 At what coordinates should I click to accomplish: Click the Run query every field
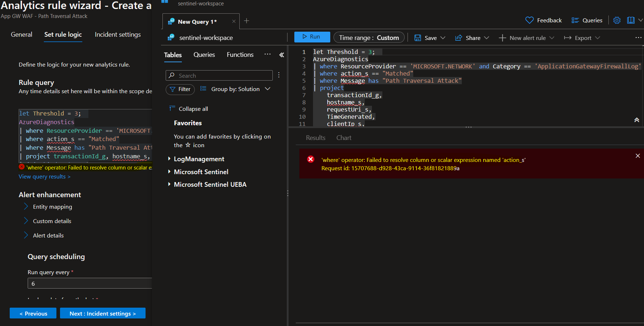coord(90,284)
